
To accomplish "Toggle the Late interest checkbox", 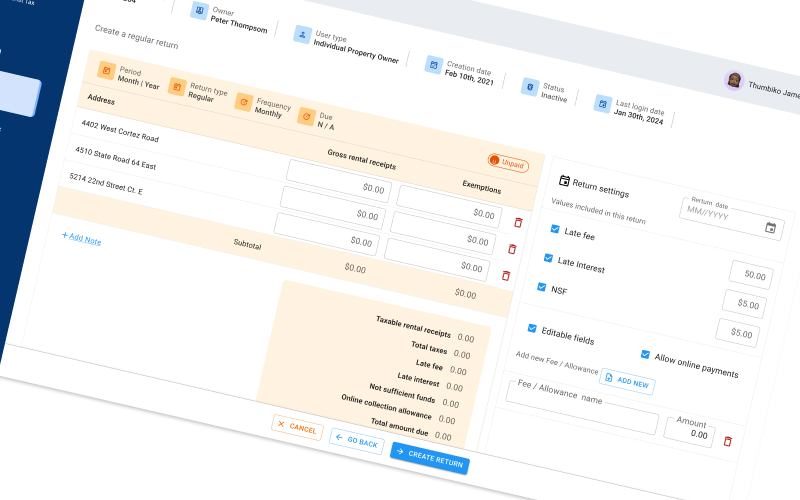I will (x=548, y=258).
